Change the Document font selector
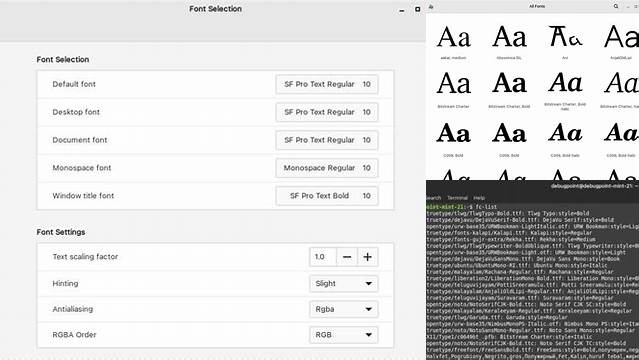This screenshot has width=639, height=360. (x=327, y=140)
